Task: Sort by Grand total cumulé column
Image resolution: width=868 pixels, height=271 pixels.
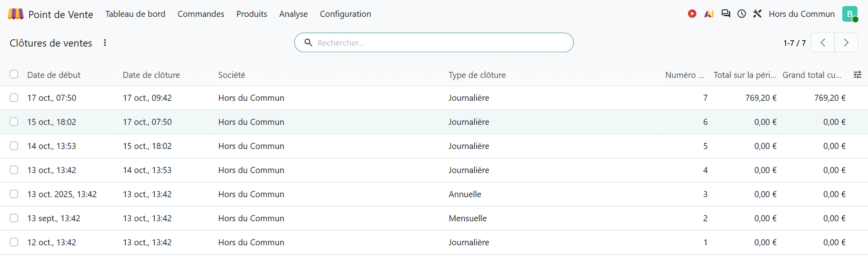Action: pos(812,75)
